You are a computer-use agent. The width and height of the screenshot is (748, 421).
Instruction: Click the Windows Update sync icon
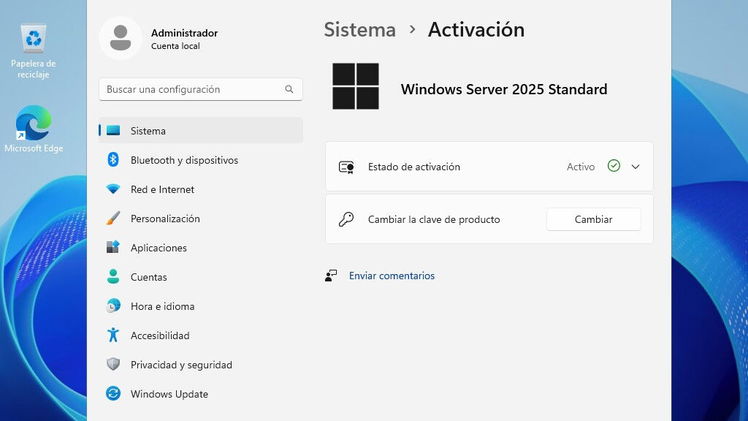pos(113,393)
